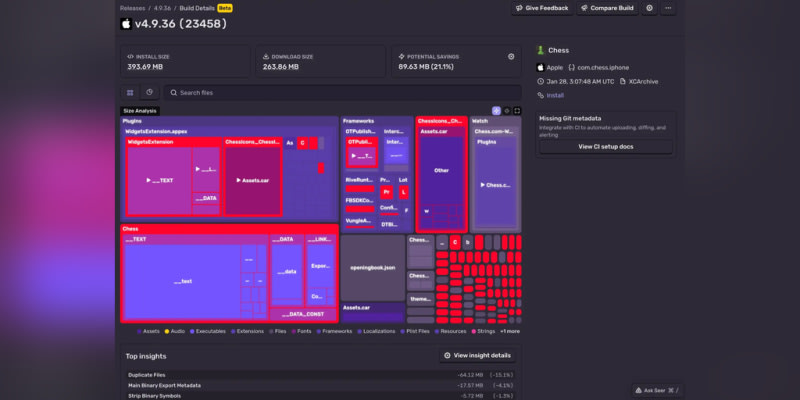Click the red L block under Lot

pyautogui.click(x=404, y=192)
